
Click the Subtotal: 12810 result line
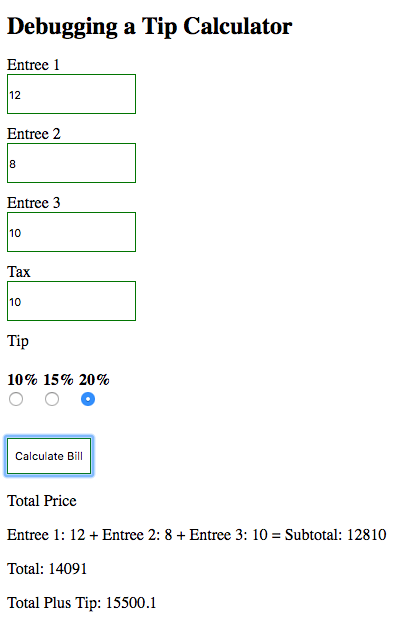coord(197,535)
